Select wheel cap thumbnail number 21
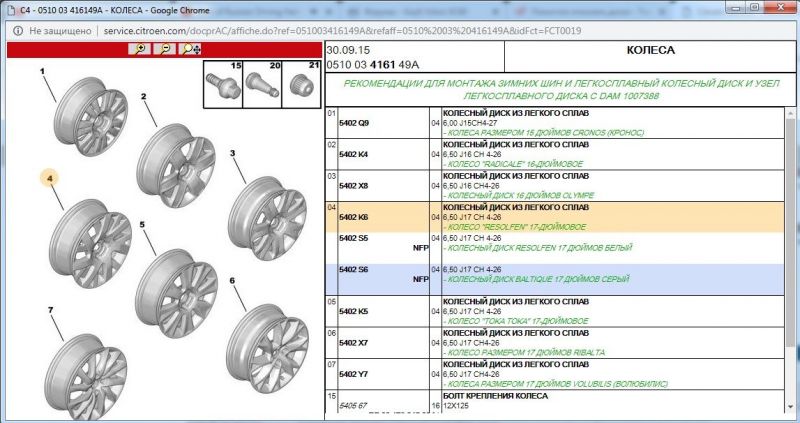Image resolution: width=800 pixels, height=423 pixels. click(298, 83)
